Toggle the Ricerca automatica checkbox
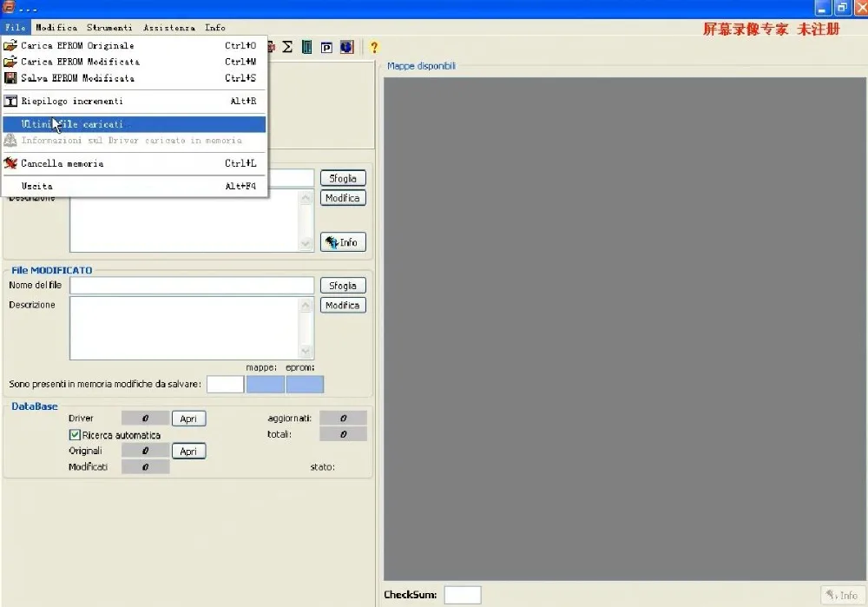The height and width of the screenshot is (607, 868). pyautogui.click(x=75, y=435)
